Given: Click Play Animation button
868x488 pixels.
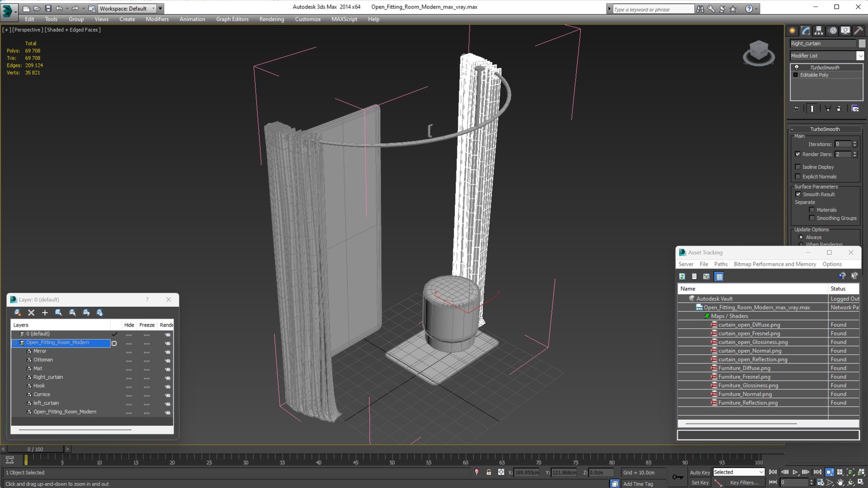Looking at the screenshot, I should click(x=795, y=472).
